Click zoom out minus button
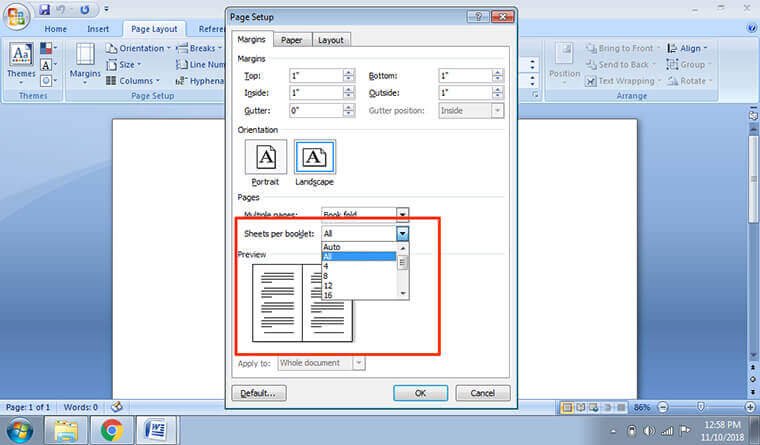This screenshot has width=760, height=445. 663,407
